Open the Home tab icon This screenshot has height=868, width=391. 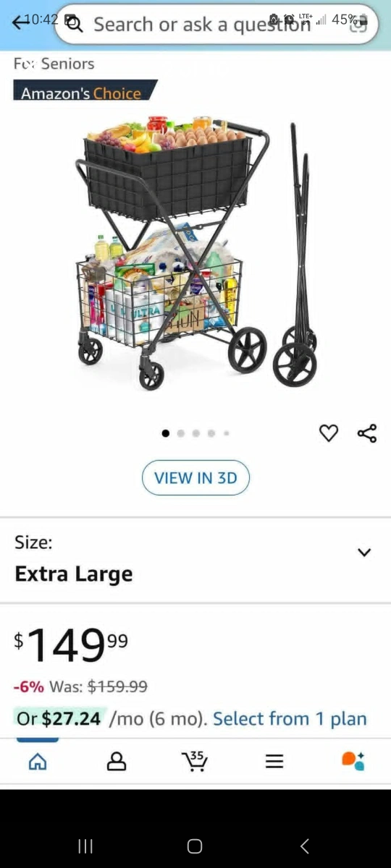38,761
